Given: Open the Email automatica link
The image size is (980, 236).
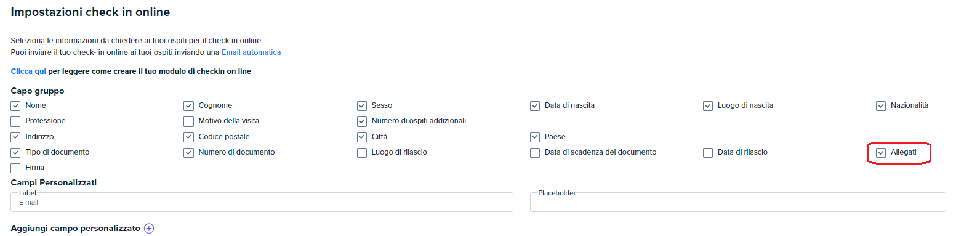Looking at the screenshot, I should point(251,52).
